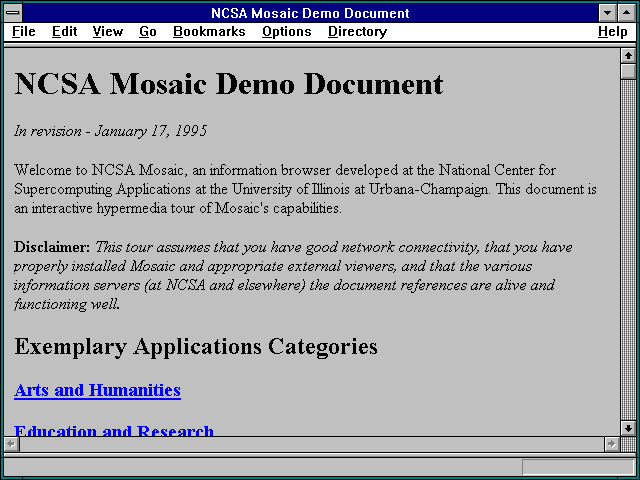This screenshot has width=640, height=480.
Task: Open the Go menu
Action: (x=148, y=31)
